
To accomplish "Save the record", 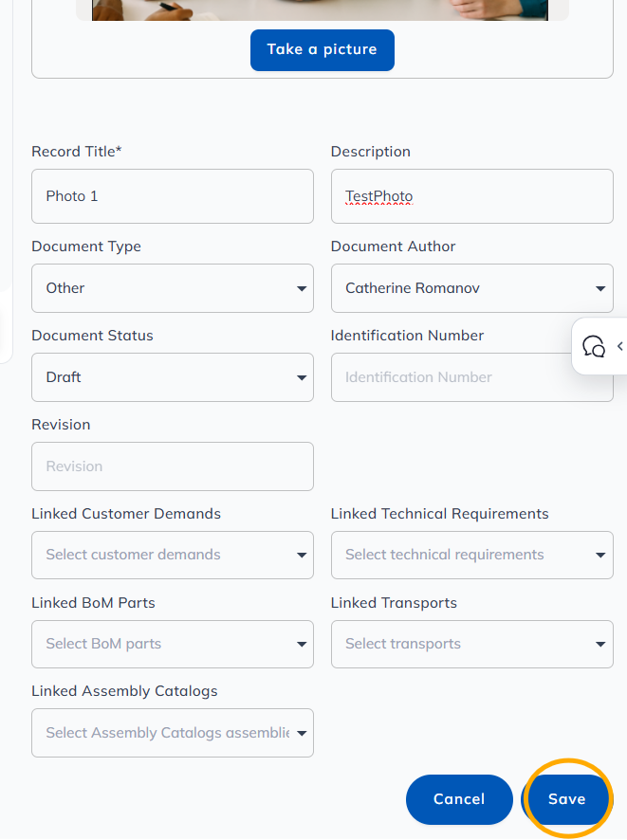I will [566, 798].
